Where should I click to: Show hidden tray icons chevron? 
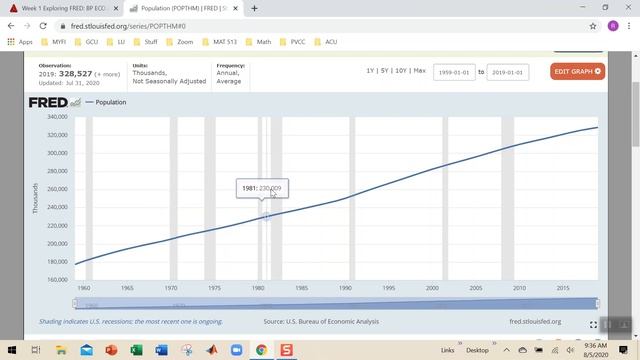click(507, 350)
